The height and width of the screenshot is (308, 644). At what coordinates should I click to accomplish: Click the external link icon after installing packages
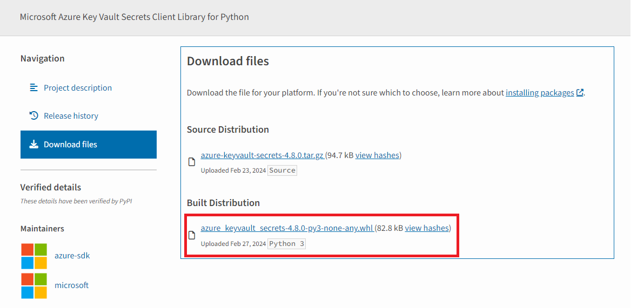coord(580,93)
